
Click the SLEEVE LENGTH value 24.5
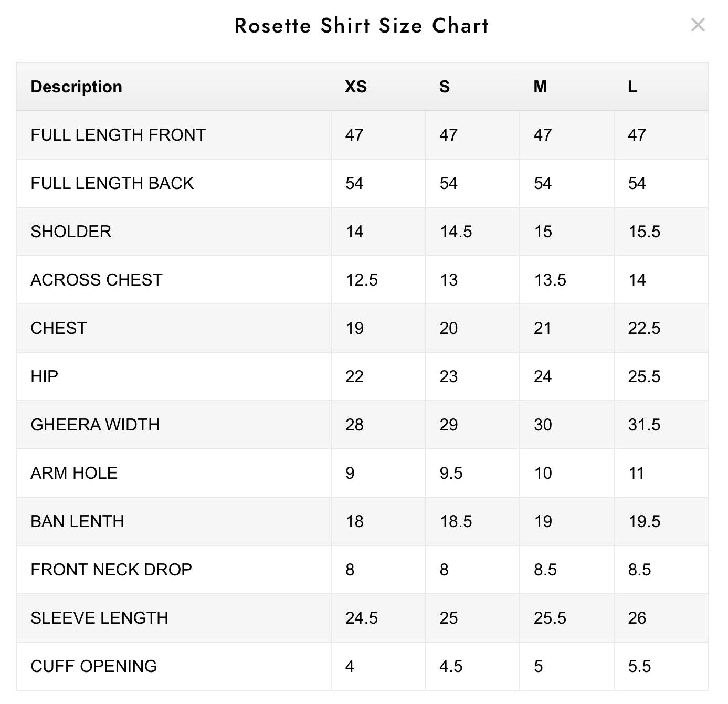point(362,618)
